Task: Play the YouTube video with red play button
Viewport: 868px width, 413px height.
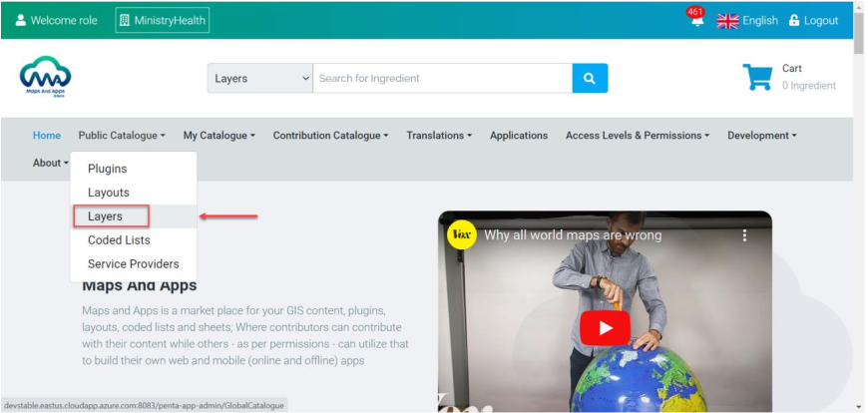Action: click(x=605, y=328)
